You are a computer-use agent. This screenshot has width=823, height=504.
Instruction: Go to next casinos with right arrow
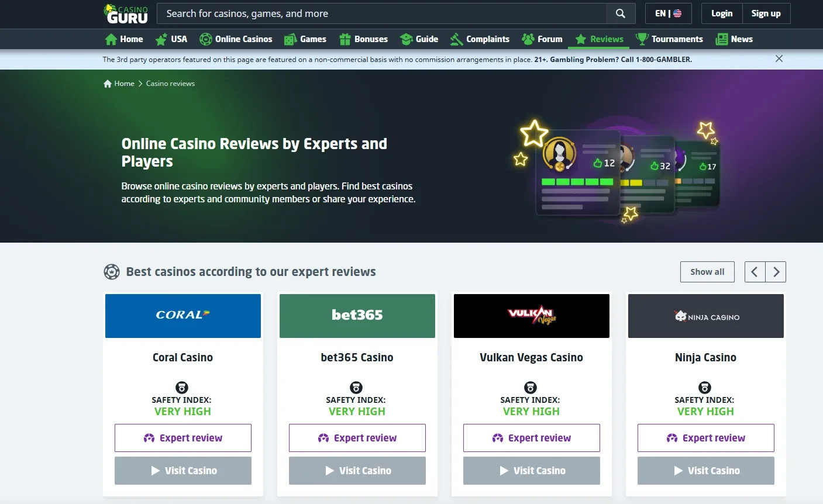(776, 272)
